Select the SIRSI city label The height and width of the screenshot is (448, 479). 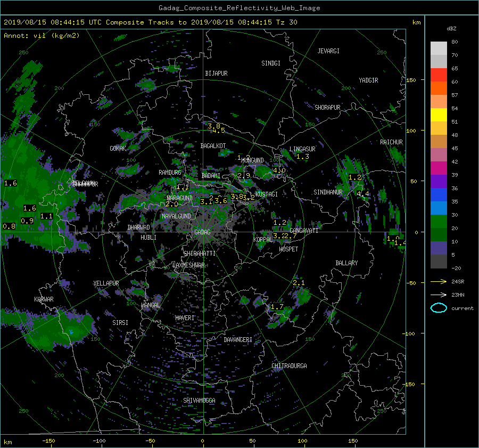pos(120,323)
